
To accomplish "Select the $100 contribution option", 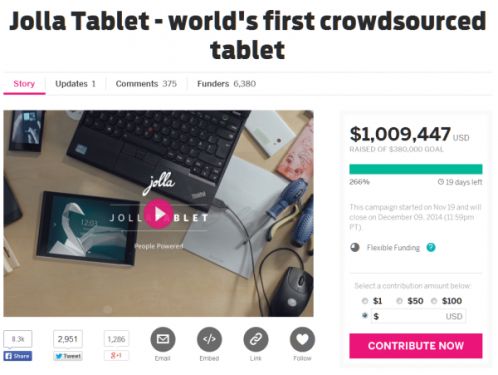I will click(x=434, y=301).
